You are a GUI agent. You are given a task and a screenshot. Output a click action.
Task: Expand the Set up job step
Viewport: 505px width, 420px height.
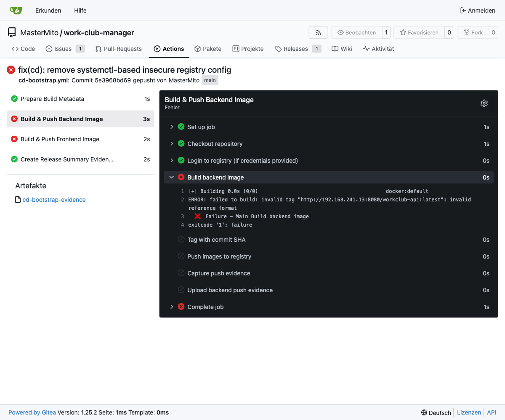[172, 127]
